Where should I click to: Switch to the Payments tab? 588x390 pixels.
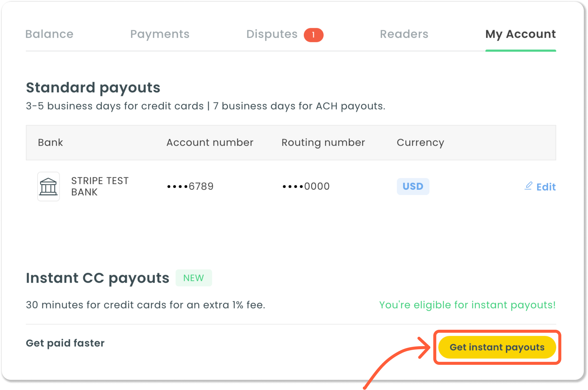(160, 34)
